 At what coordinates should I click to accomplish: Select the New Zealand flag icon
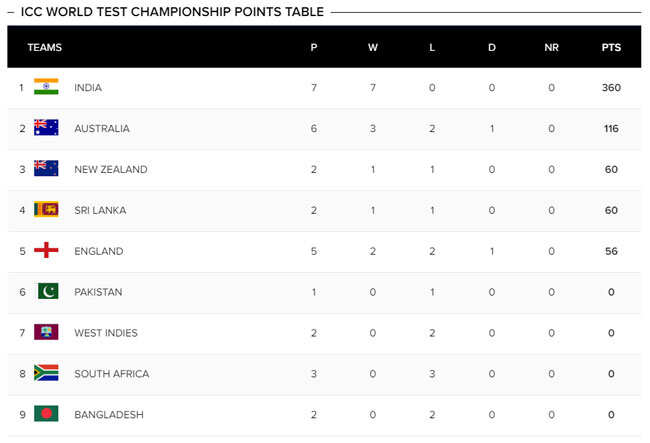coord(46,168)
